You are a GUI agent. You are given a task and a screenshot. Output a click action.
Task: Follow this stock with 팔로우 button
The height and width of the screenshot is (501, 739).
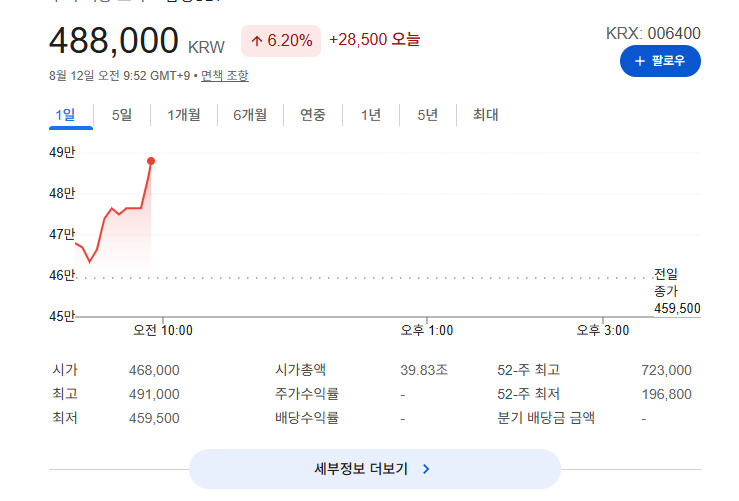coord(660,61)
